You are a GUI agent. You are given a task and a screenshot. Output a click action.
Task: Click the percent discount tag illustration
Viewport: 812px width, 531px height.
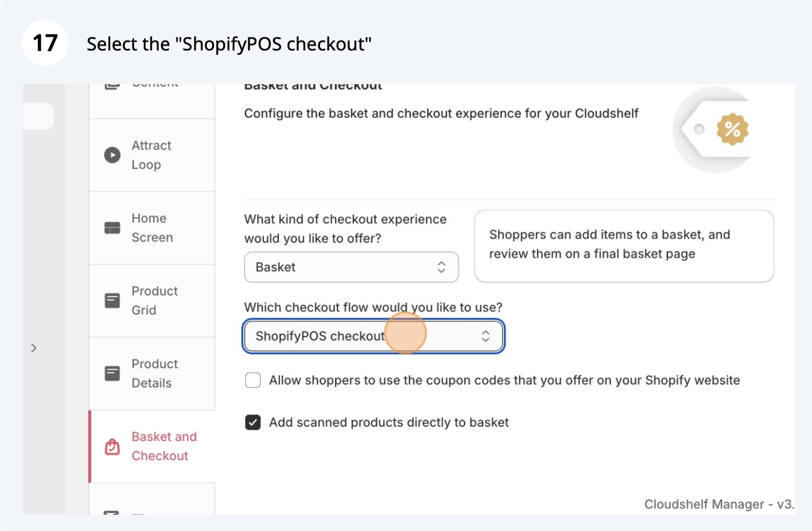pyautogui.click(x=732, y=130)
